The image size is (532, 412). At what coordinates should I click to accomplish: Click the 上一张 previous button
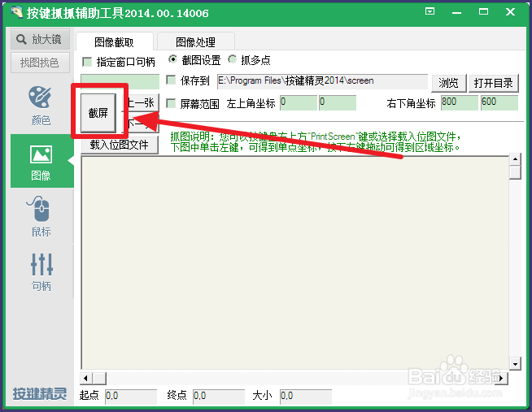point(141,102)
